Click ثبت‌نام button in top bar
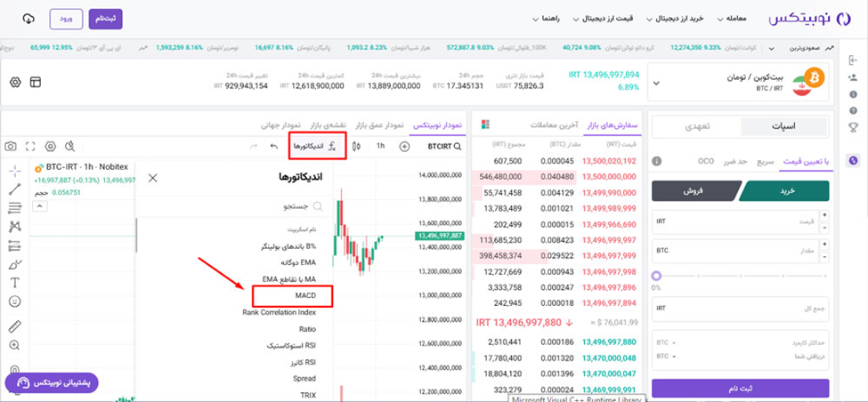 [x=105, y=19]
